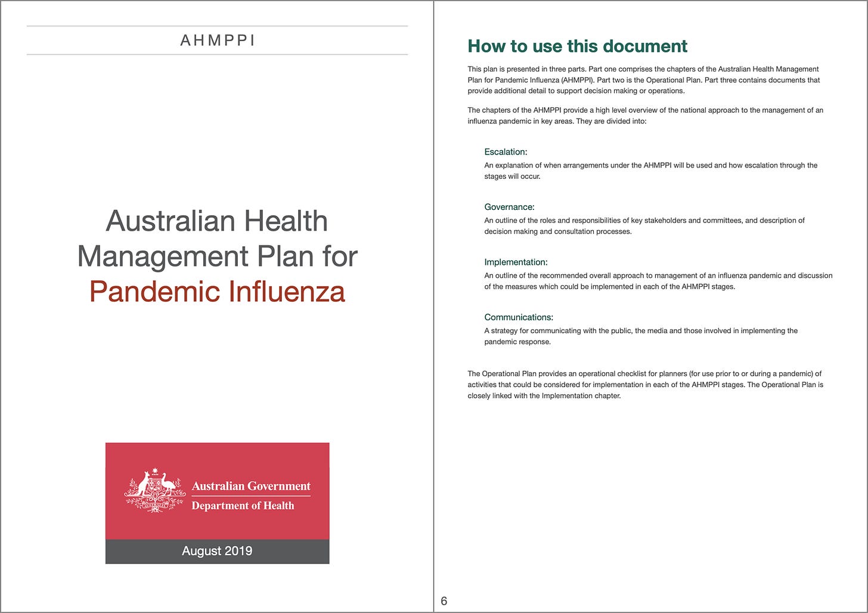Click the AHMPPI header label

point(217,40)
